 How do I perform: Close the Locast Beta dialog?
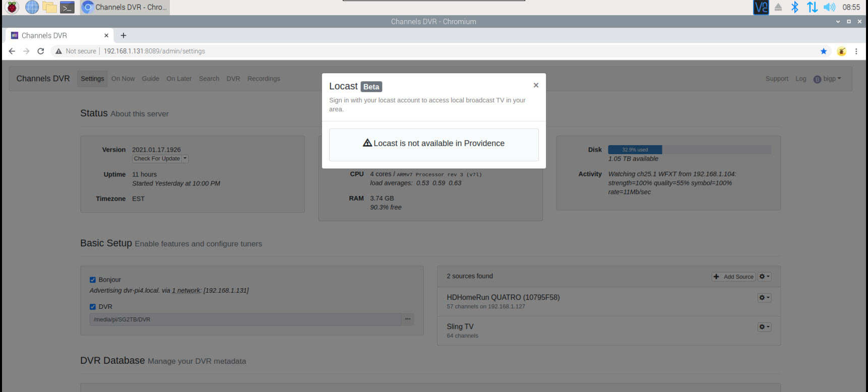(536, 85)
